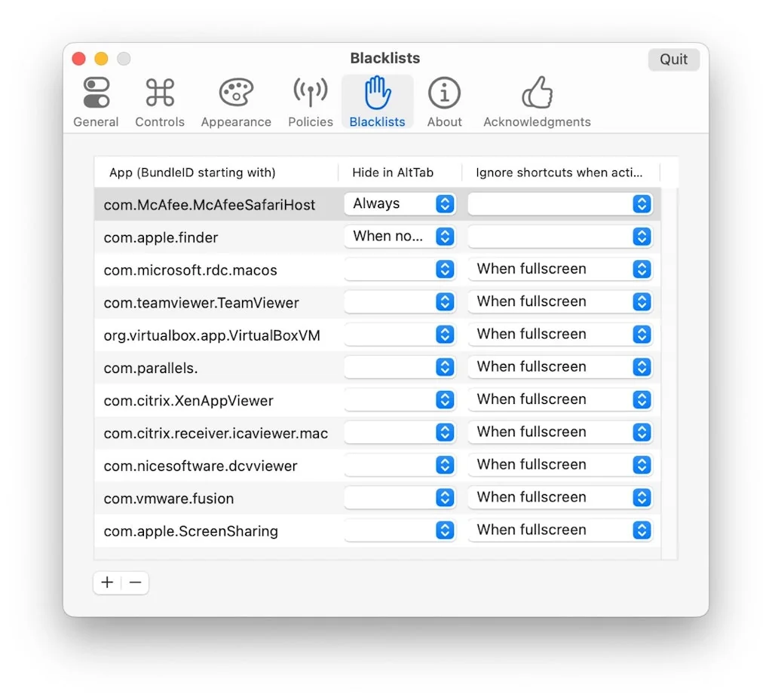Click the thumbs-up Acknowledgments icon
Screen dimensions: 772x700
point(536,92)
